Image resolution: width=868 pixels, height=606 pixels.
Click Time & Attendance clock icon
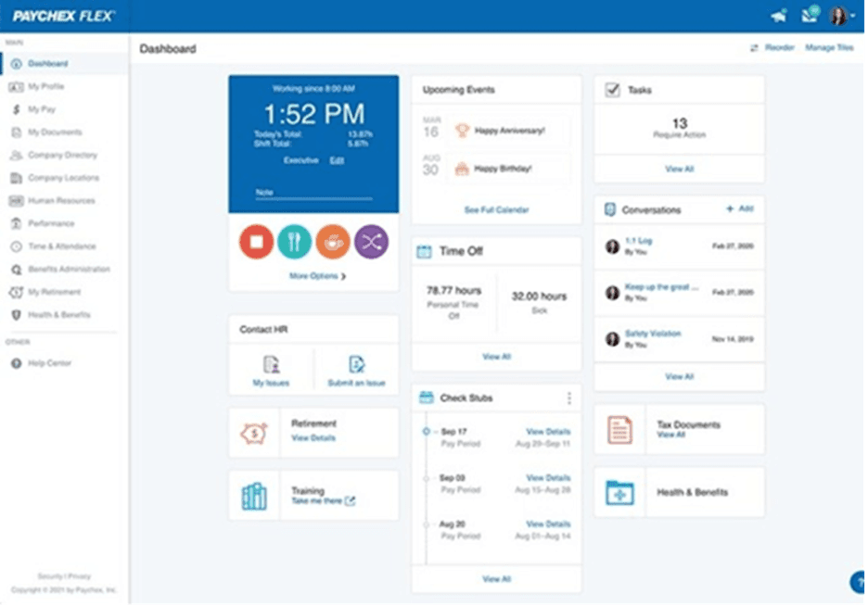pos(16,246)
